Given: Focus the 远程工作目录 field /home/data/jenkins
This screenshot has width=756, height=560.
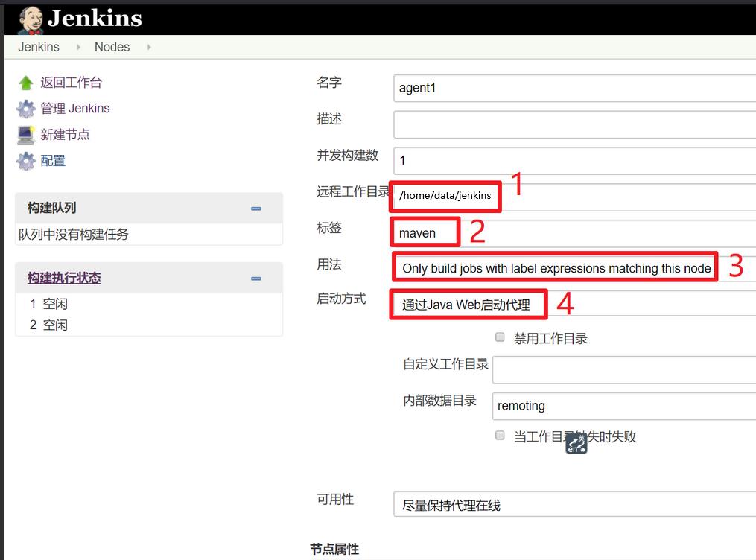Looking at the screenshot, I should 575,196.
